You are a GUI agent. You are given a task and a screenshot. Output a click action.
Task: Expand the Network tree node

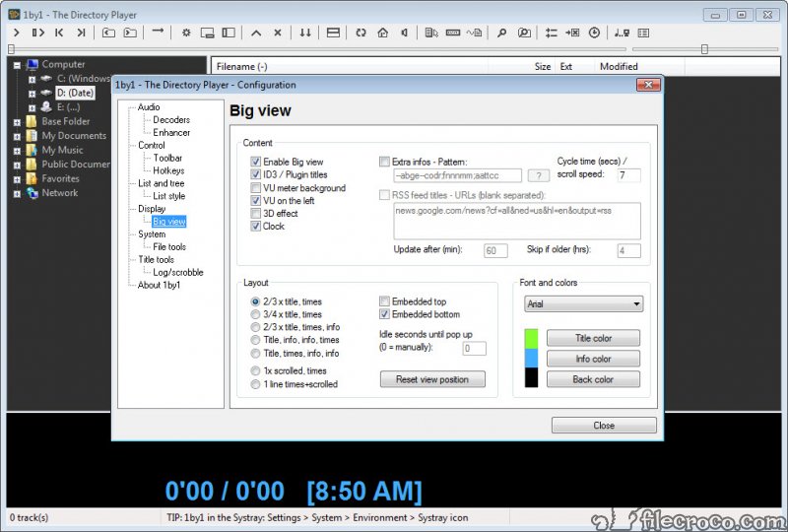click(x=17, y=194)
